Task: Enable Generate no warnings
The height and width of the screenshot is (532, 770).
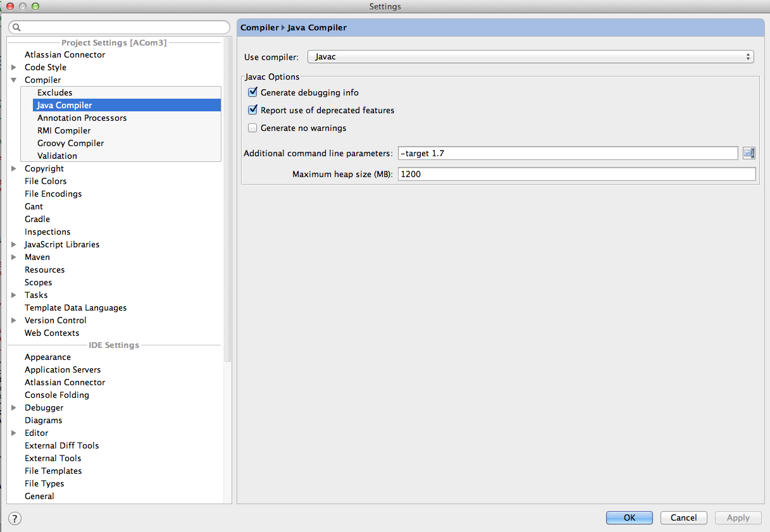Action: pyautogui.click(x=252, y=128)
